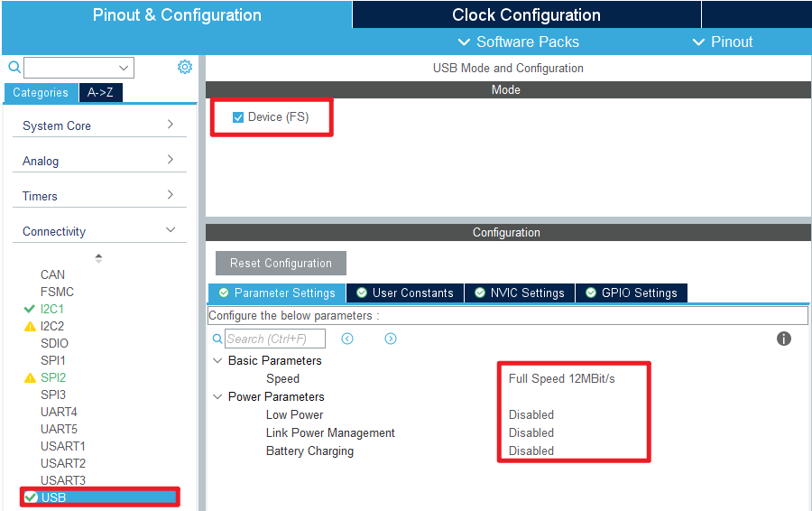
Task: Select I2C2 peripheral
Action: [52, 326]
